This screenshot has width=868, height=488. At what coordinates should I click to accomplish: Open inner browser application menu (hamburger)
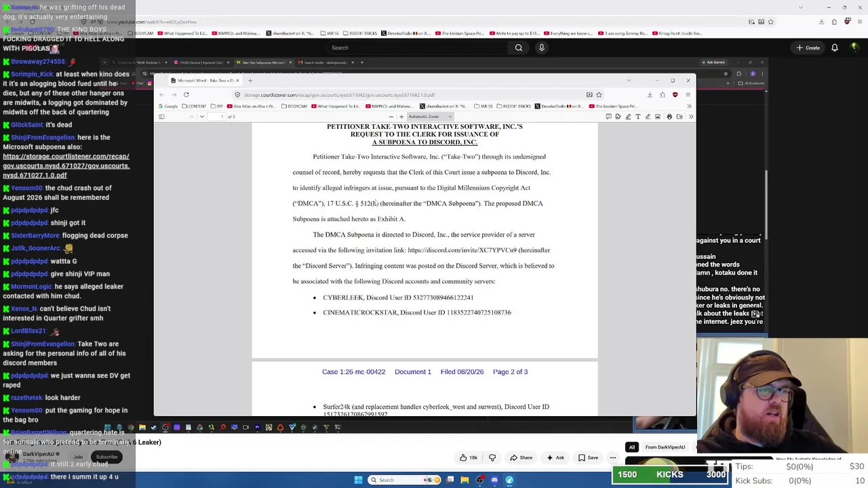(689, 95)
